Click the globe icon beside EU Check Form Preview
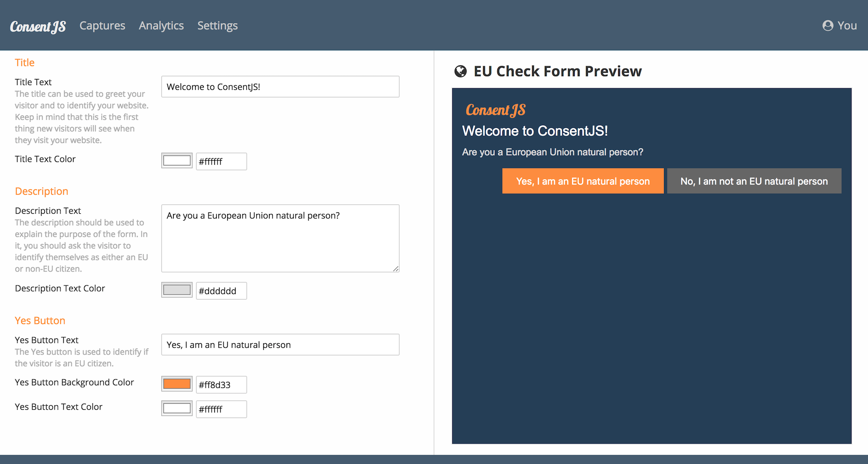Image resolution: width=868 pixels, height=464 pixels. (461, 71)
